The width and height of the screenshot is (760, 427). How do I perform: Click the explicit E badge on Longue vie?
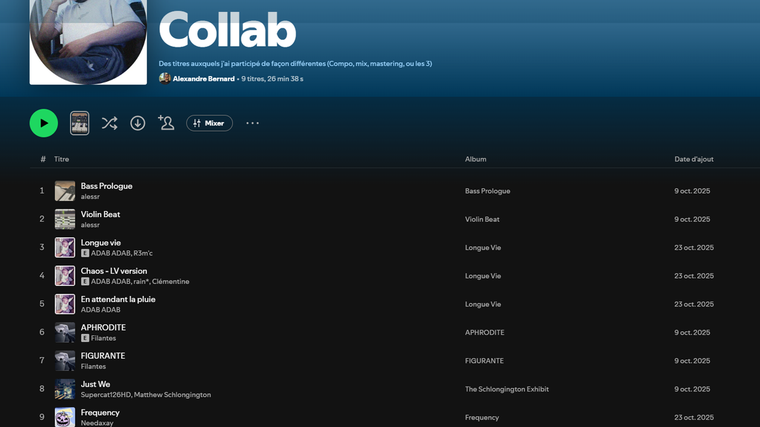(85, 253)
